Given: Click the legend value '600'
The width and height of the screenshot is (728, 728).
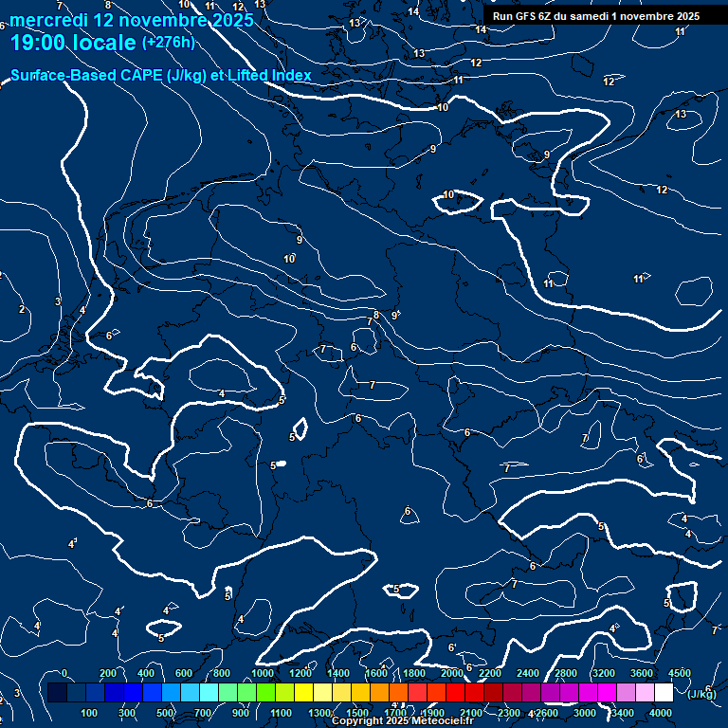Looking at the screenshot, I should tap(183, 673).
